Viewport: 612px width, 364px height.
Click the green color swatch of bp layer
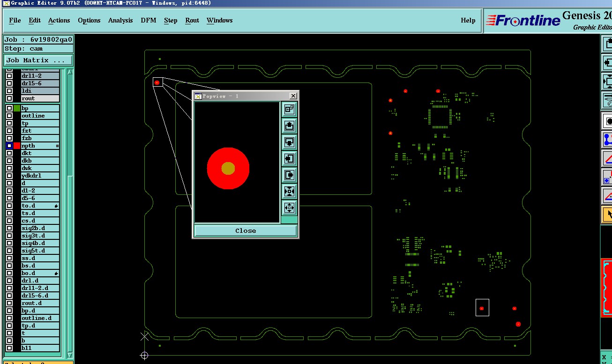17,108
